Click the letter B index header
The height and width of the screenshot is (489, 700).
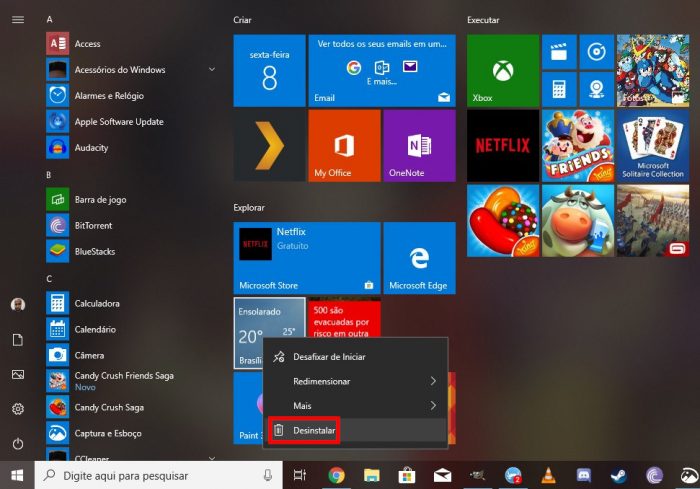[x=49, y=175]
